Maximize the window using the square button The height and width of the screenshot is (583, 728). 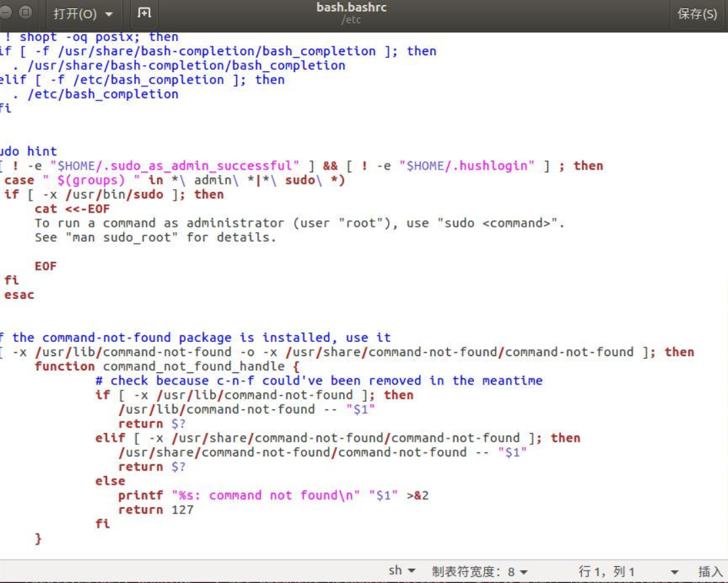point(26,11)
